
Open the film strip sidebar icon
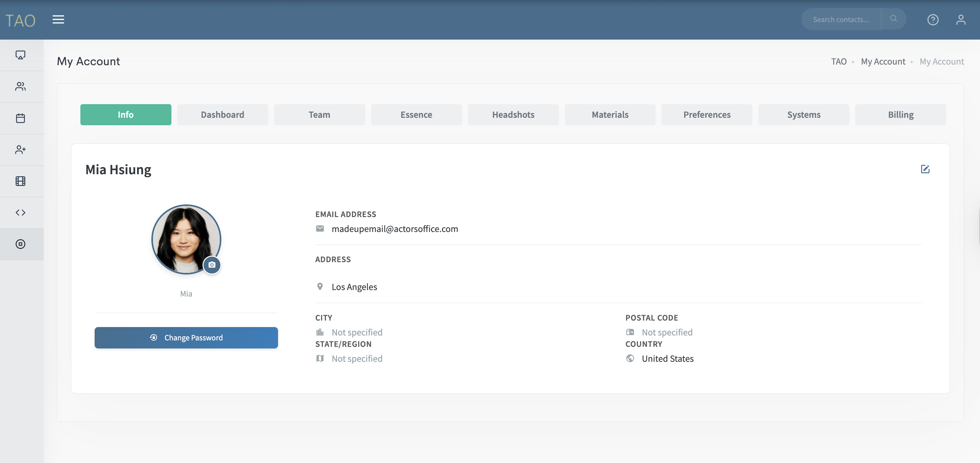click(x=20, y=181)
